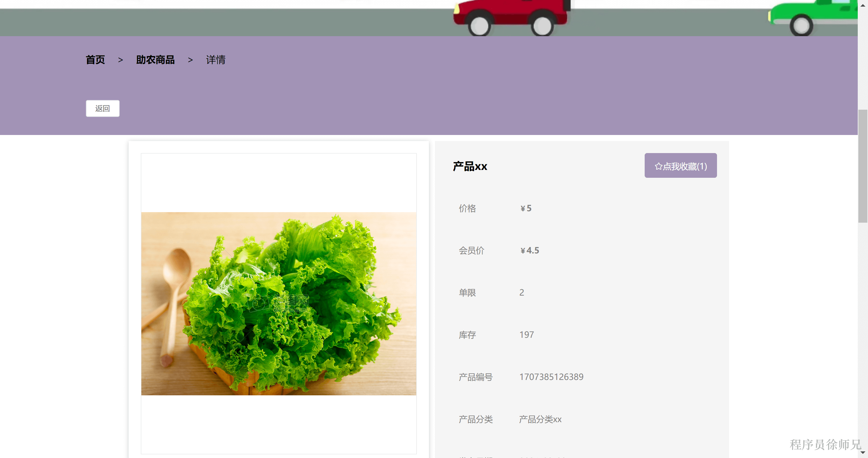868x458 pixels.
Task: Open the 助农商品 breadcrumb link
Action: [155, 60]
